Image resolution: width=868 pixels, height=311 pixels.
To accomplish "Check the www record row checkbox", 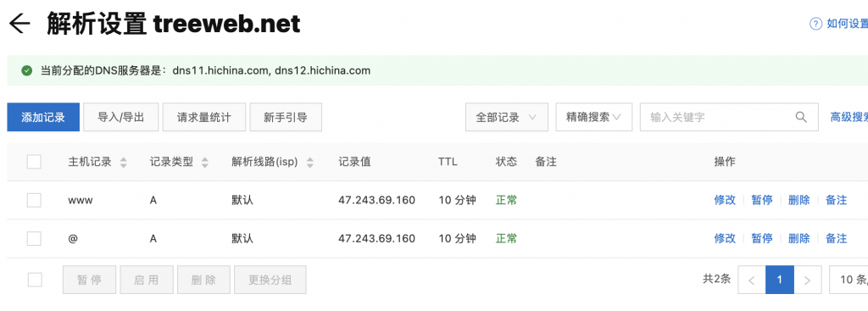I will (x=34, y=200).
